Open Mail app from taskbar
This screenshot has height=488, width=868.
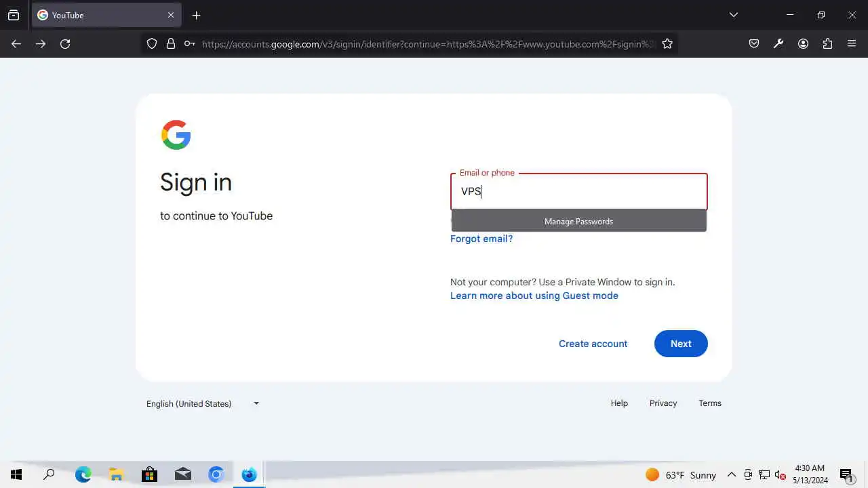pyautogui.click(x=183, y=474)
